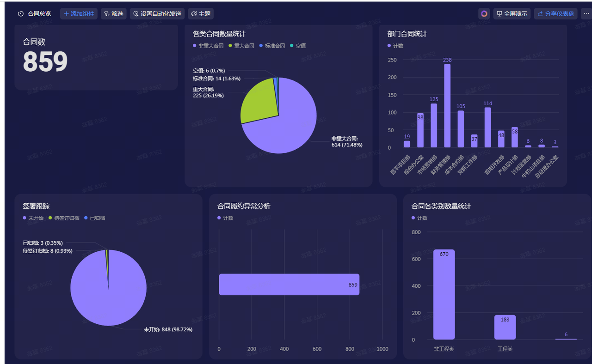Click the horizontal bar showing 859

click(x=289, y=285)
